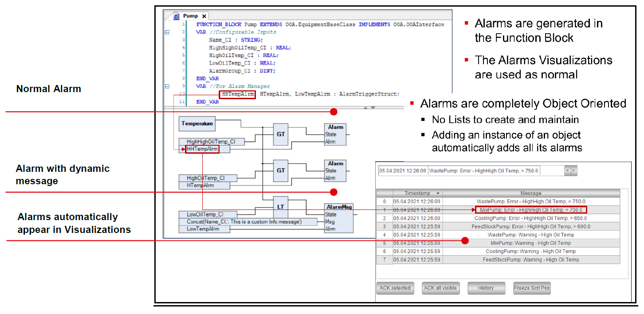The width and height of the screenshot is (644, 314).
Task: Toggle the Freeze Scrl Pos button
Action: coord(531,288)
